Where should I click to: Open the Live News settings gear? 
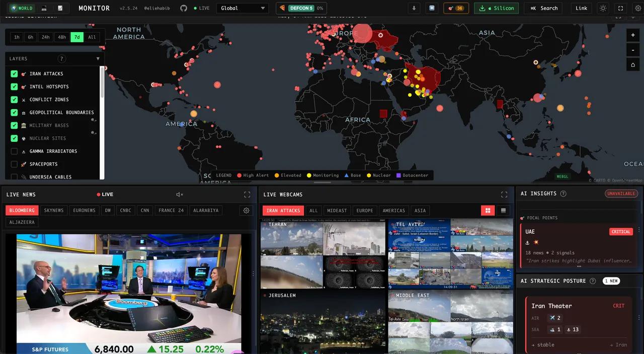click(246, 210)
